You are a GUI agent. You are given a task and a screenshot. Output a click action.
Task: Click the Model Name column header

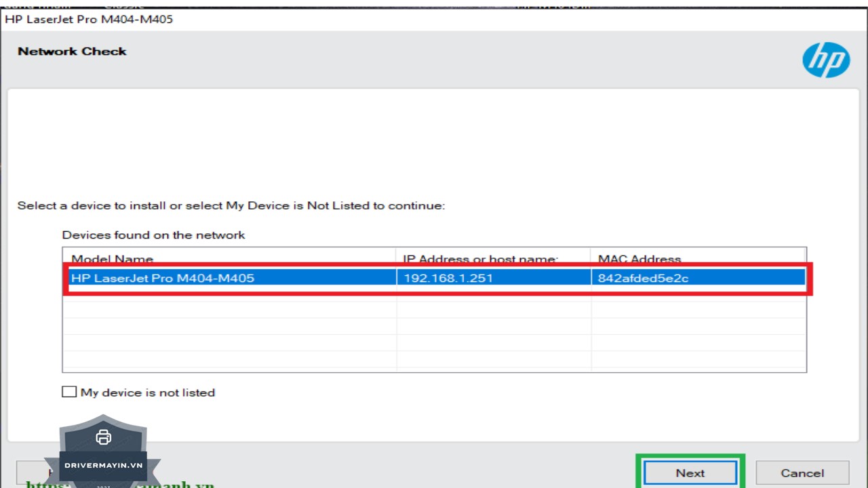[x=113, y=258]
